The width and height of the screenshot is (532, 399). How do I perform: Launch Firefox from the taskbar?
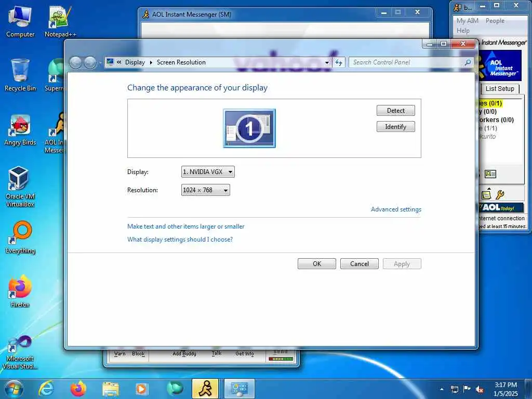(x=78, y=389)
